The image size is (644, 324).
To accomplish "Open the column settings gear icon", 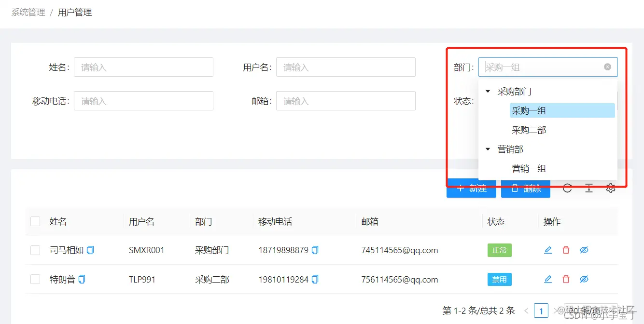I will pyautogui.click(x=610, y=188).
